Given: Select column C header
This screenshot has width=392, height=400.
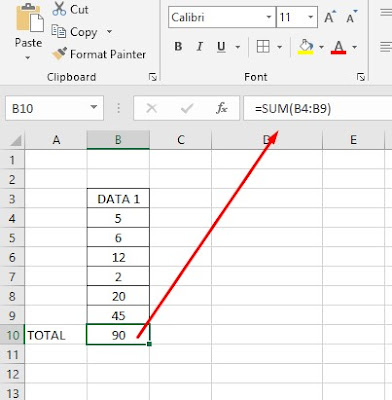Looking at the screenshot, I should [180, 140].
